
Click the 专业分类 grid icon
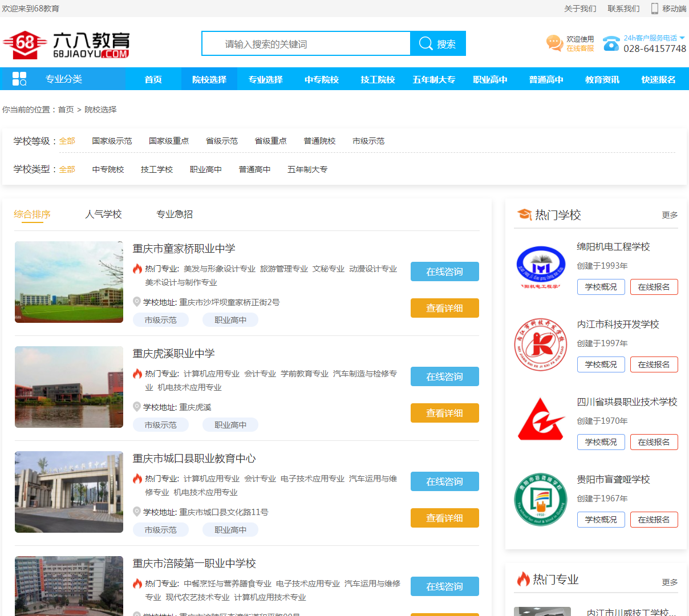(19, 79)
